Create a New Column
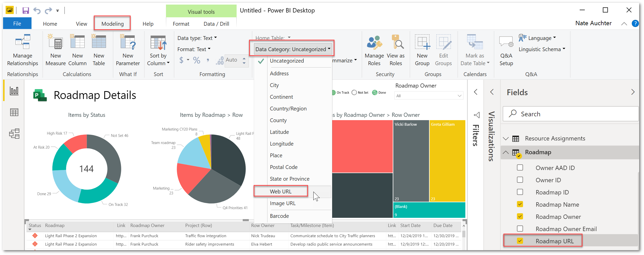This screenshot has width=644, height=255. tap(78, 50)
